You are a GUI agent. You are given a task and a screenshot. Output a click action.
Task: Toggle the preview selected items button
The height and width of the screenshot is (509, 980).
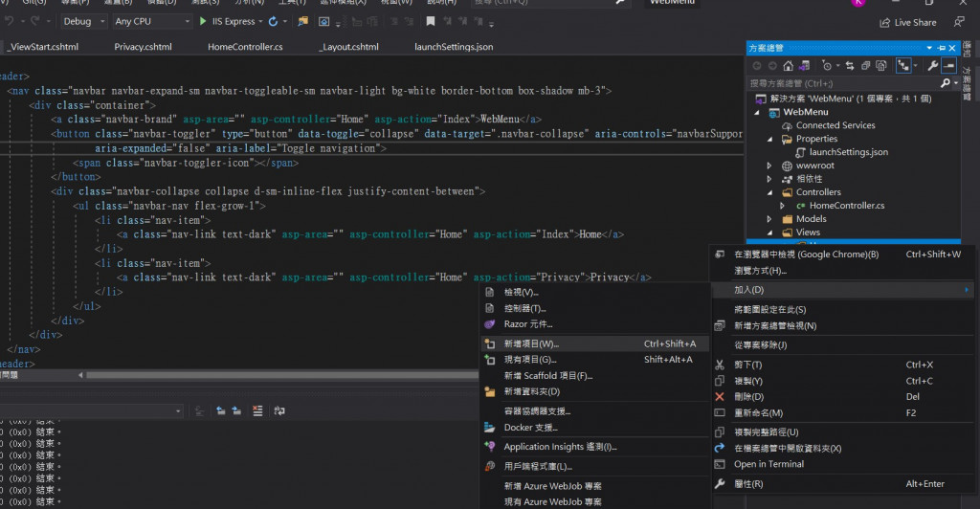pos(948,66)
